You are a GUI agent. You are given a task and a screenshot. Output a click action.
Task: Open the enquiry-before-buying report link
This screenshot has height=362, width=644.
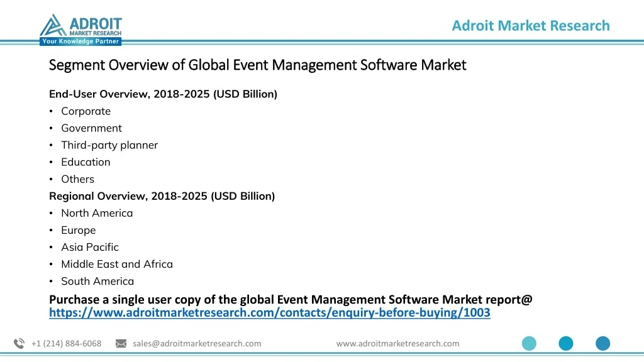269,313
